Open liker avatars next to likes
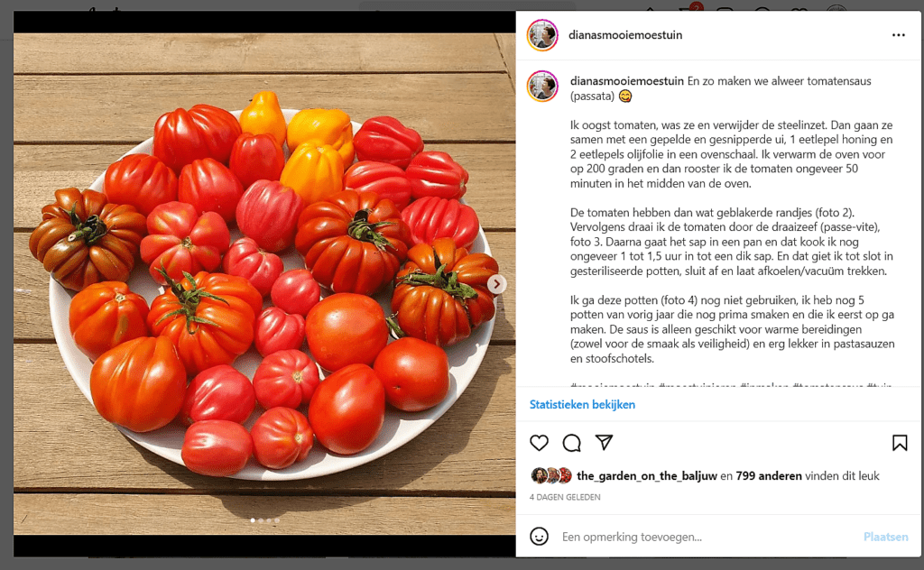The height and width of the screenshot is (570, 924). tap(551, 476)
